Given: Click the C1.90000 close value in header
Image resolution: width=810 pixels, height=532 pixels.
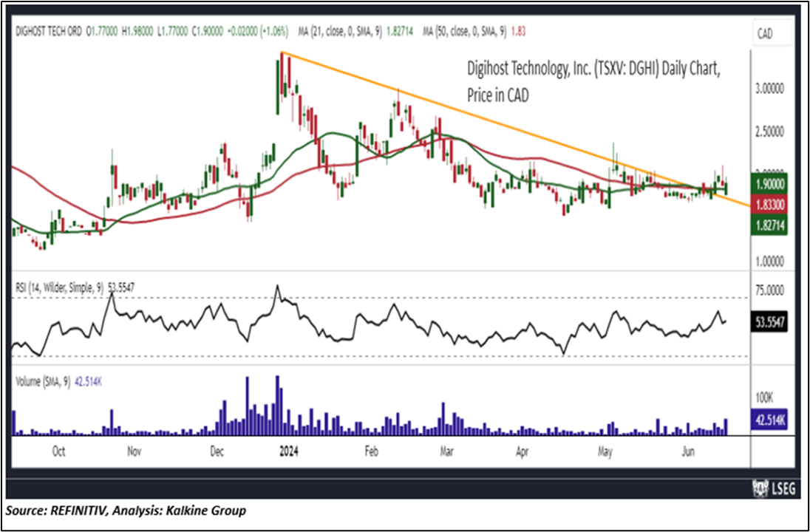Looking at the screenshot, I should (208, 32).
